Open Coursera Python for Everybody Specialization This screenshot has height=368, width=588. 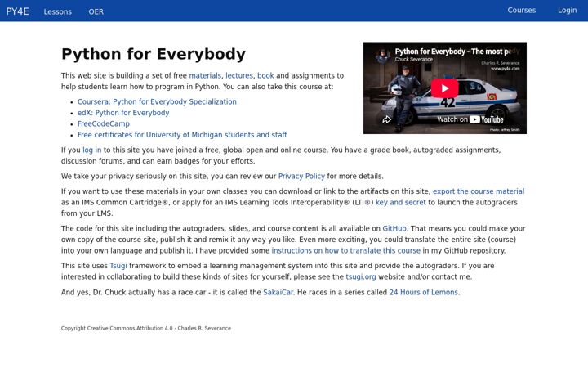157,101
